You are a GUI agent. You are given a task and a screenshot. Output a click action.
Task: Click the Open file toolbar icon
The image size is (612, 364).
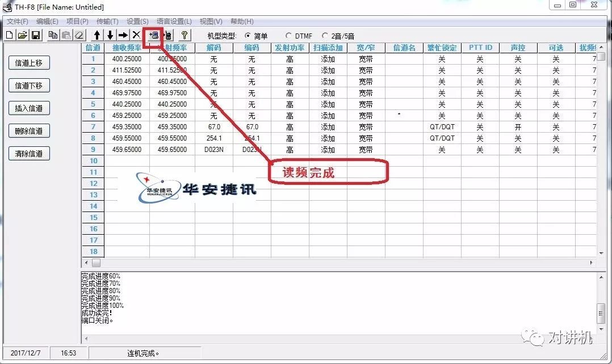click(22, 35)
